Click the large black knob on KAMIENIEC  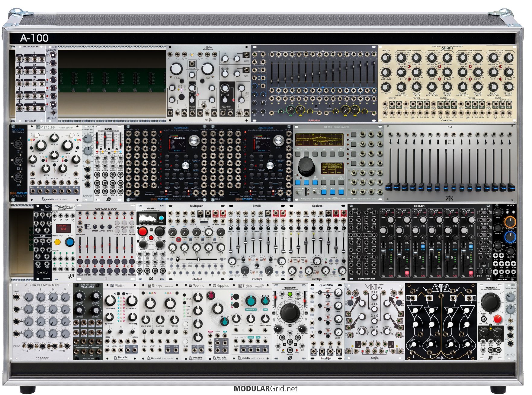coord(491,303)
